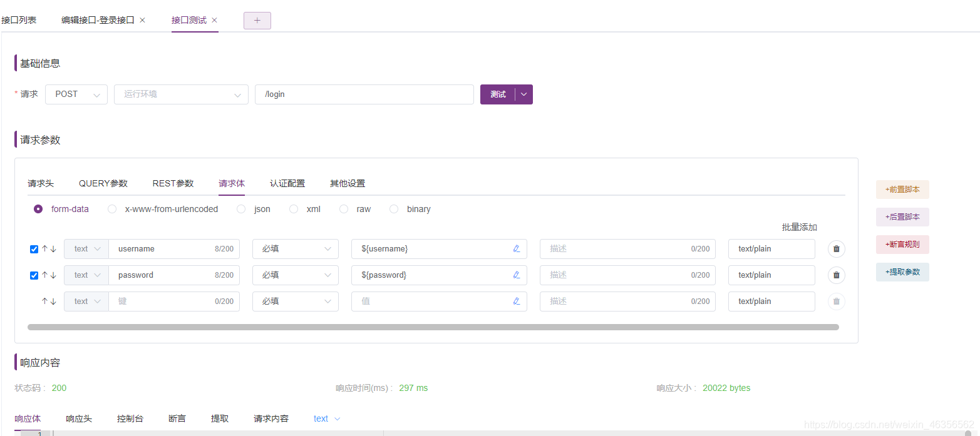This screenshot has height=436, width=980.
Task: Uncheck the username parameter row checkbox
Action: click(x=33, y=248)
